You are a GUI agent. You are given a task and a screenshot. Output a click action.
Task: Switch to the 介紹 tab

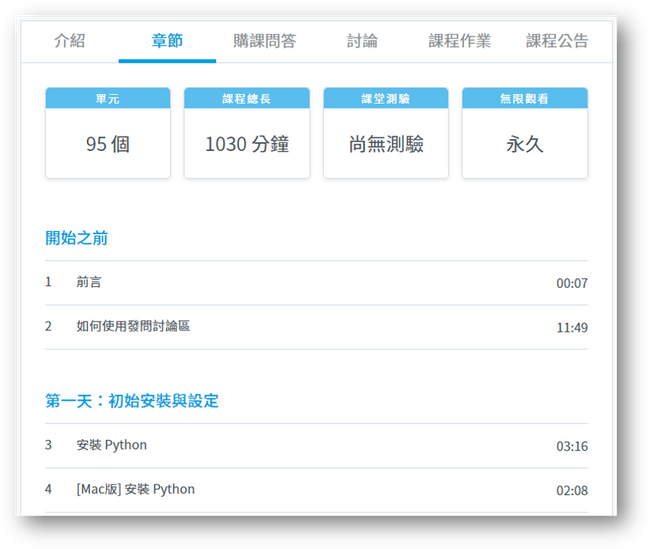click(x=69, y=41)
